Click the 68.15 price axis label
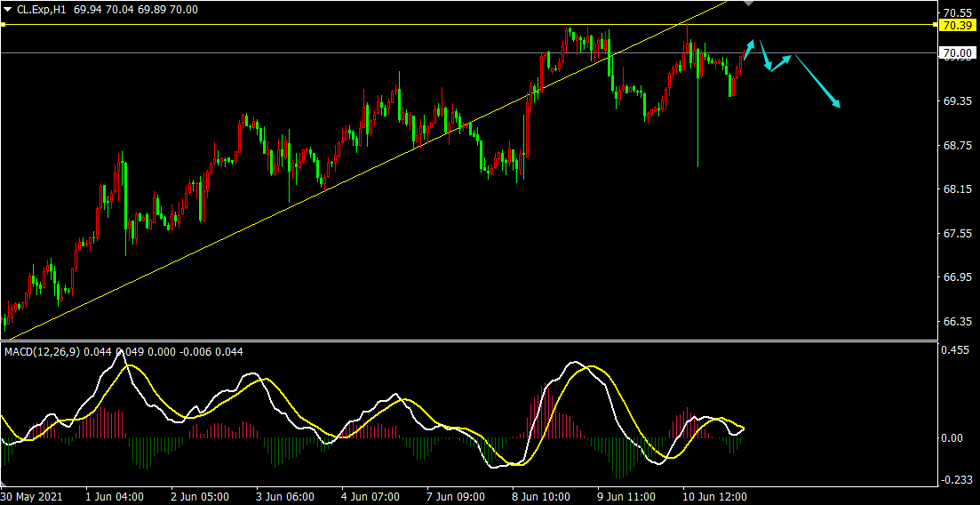The image size is (980, 505). pos(957,189)
